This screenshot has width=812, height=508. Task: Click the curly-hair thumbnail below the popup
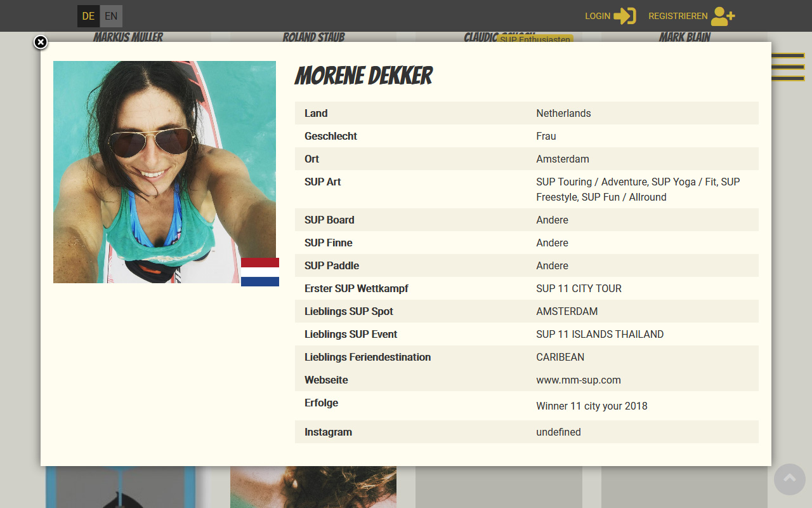click(x=313, y=486)
